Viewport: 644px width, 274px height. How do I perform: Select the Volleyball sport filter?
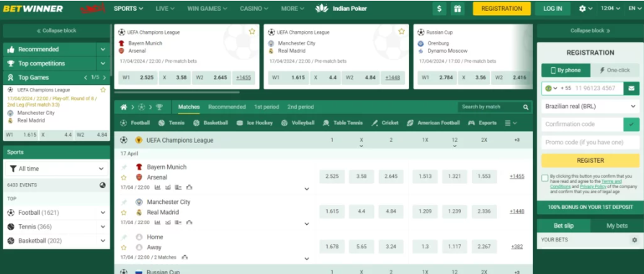298,123
